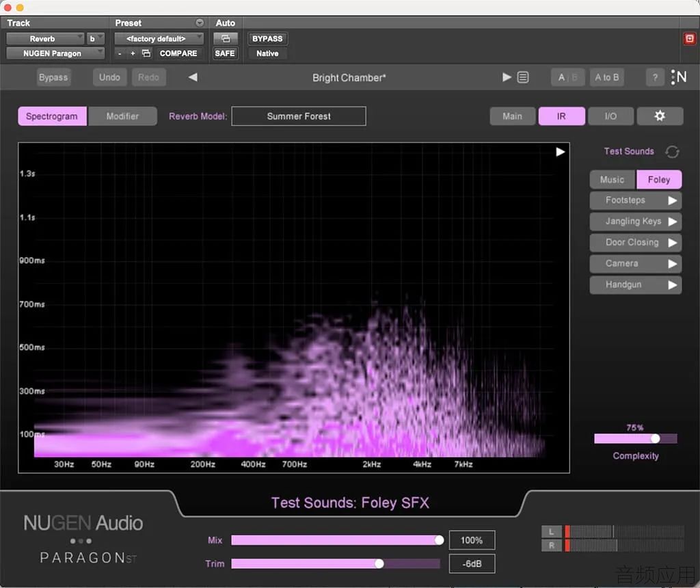Toggle the COMPARE button

tap(178, 53)
